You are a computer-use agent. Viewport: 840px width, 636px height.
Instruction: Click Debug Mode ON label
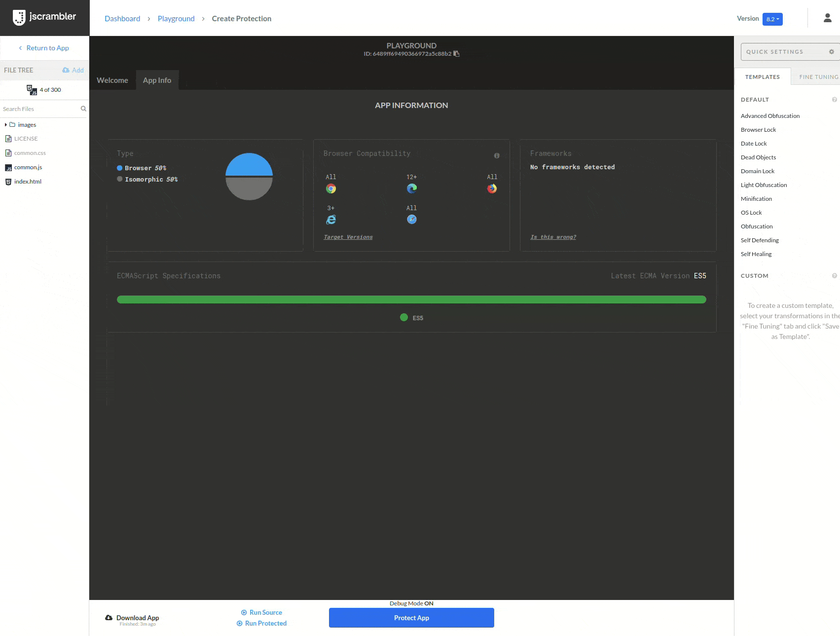(x=411, y=603)
